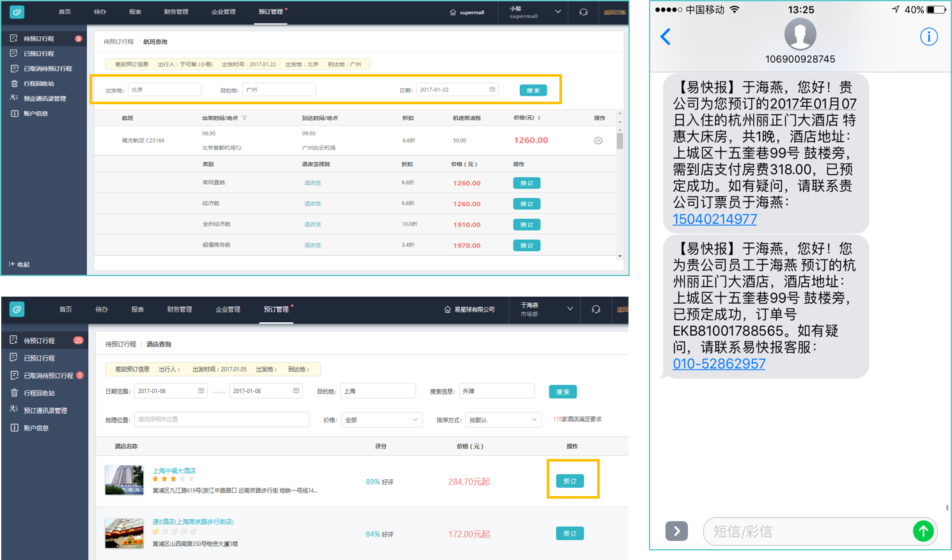Select 预订管理 tab in the hotel query window
This screenshot has width=952, height=560.
pyautogui.click(x=276, y=309)
